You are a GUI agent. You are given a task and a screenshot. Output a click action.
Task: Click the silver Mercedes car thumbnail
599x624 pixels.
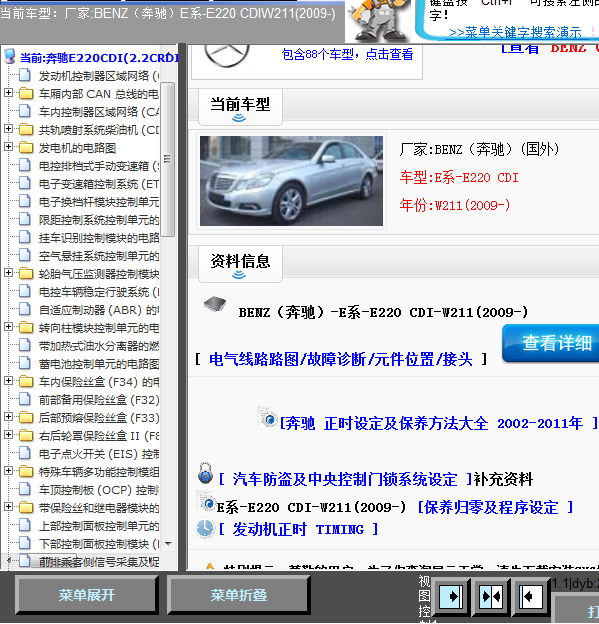point(291,181)
